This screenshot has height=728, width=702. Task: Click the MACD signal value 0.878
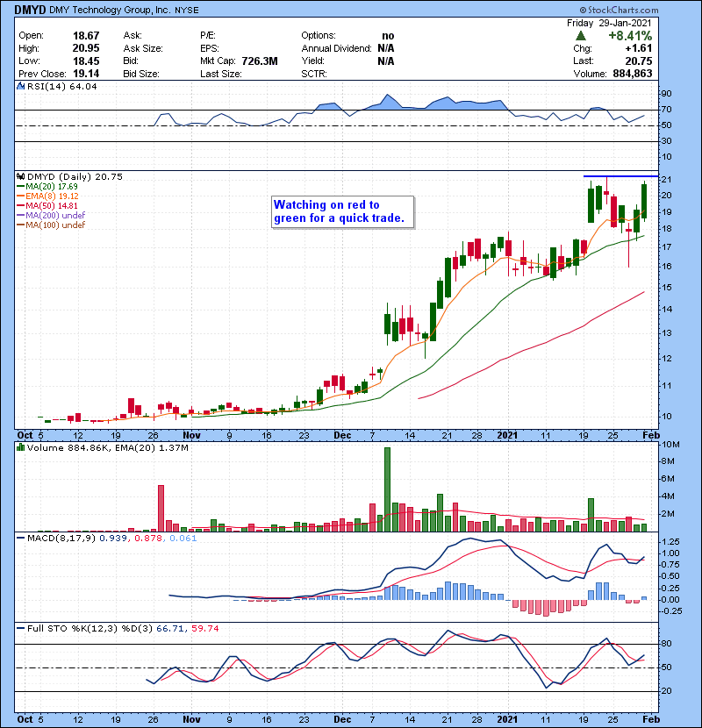click(148, 539)
